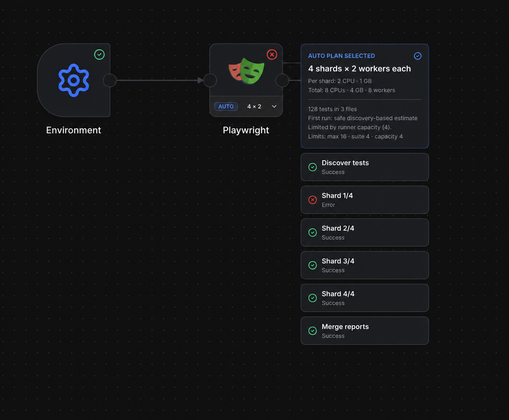Click the Playwright node input port
This screenshot has width=509, height=420.
click(x=210, y=80)
